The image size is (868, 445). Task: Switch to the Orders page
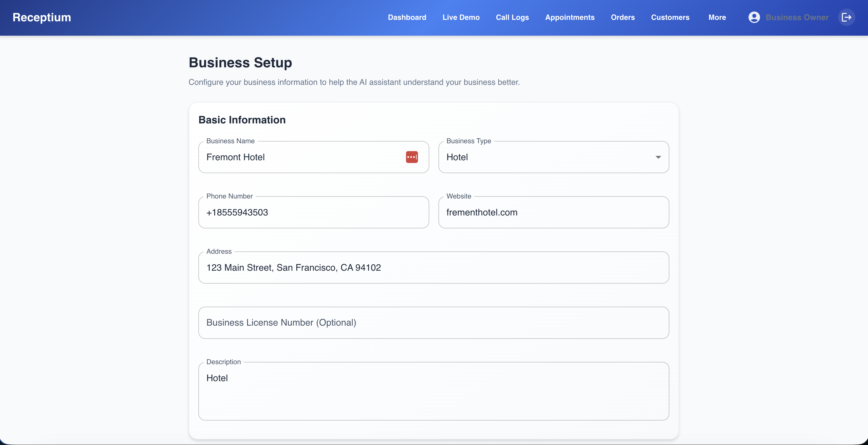(x=622, y=17)
